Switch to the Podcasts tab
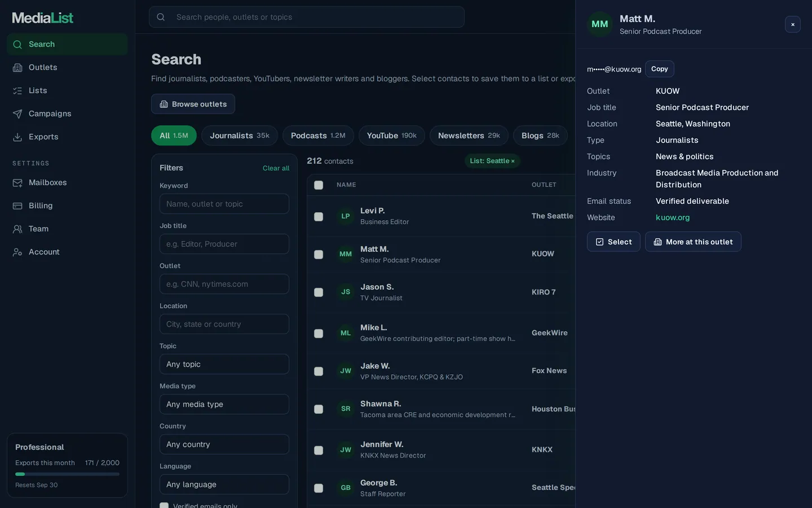The height and width of the screenshot is (508, 812). 318,135
